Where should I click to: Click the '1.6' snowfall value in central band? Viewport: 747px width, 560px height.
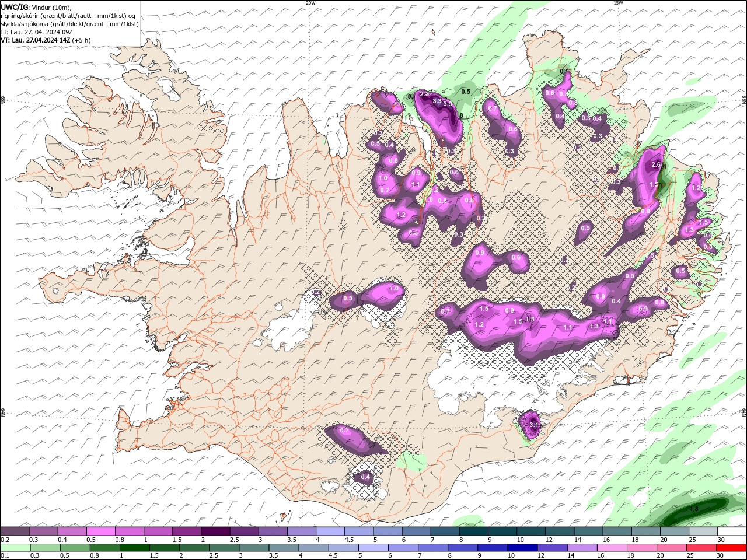click(530, 319)
